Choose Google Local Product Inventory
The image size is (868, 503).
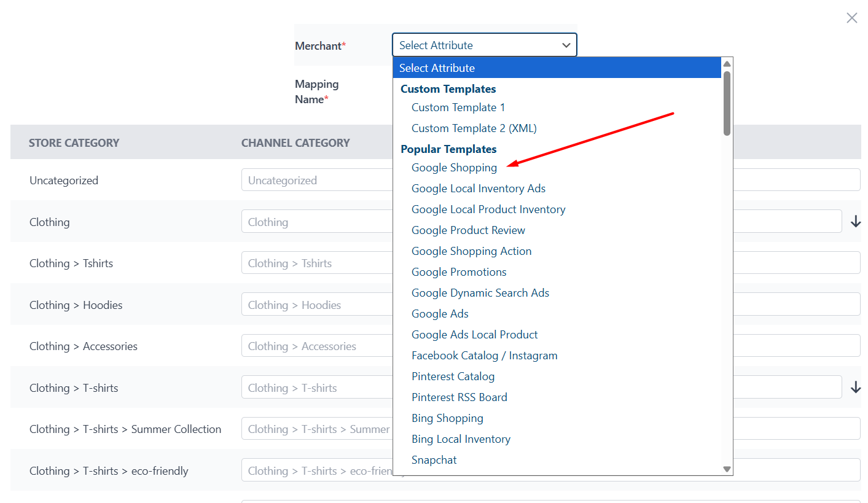tap(488, 209)
